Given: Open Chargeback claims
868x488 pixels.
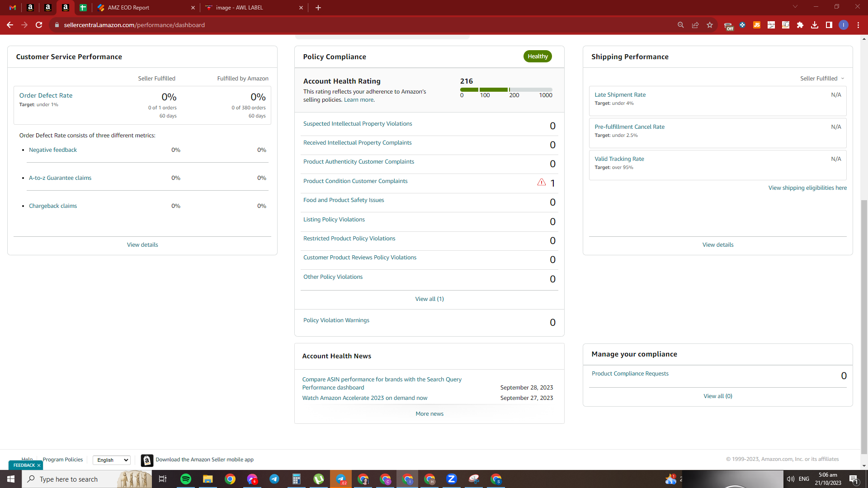Looking at the screenshot, I should coord(53,206).
